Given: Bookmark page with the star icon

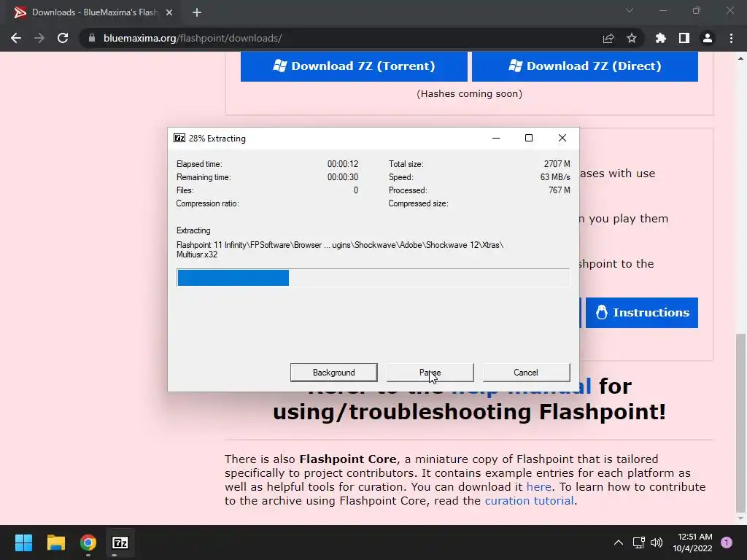Looking at the screenshot, I should pos(632,38).
